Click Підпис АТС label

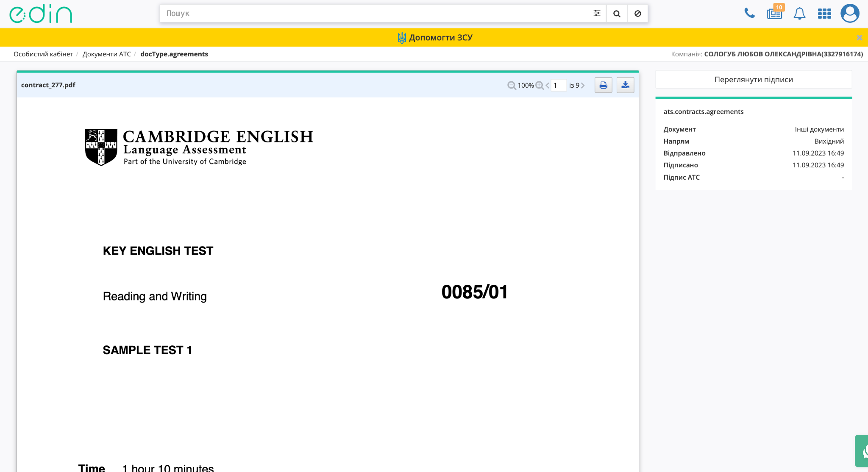click(x=682, y=177)
